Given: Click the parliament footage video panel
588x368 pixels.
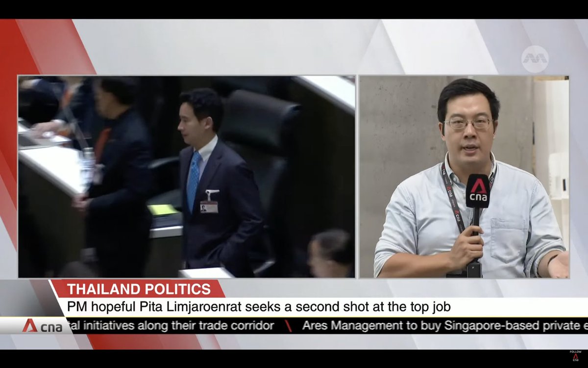Looking at the screenshot, I should tap(187, 177).
